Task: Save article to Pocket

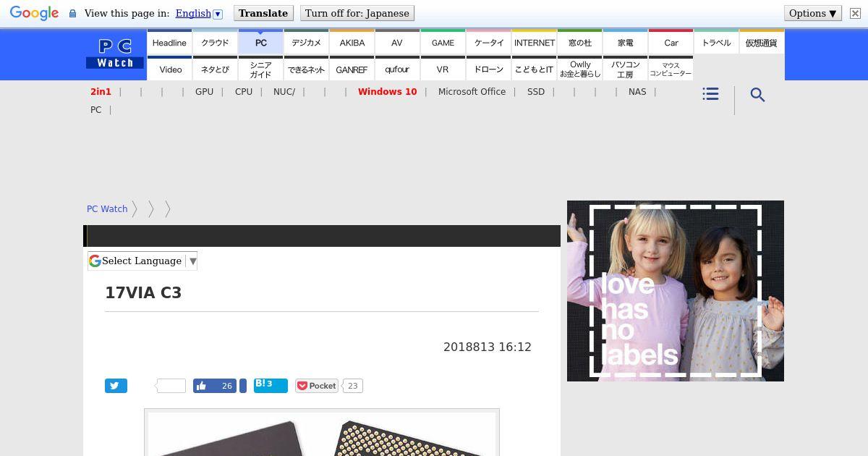Action: [x=317, y=386]
